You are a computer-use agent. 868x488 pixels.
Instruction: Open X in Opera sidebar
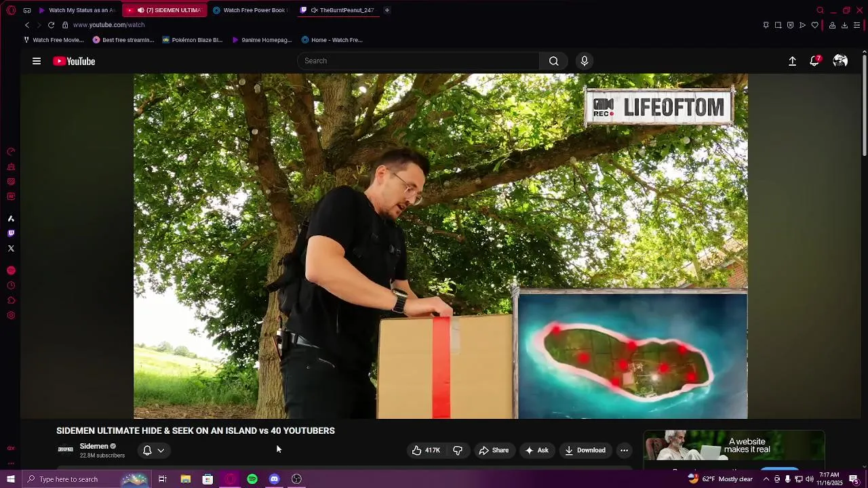[11, 248]
